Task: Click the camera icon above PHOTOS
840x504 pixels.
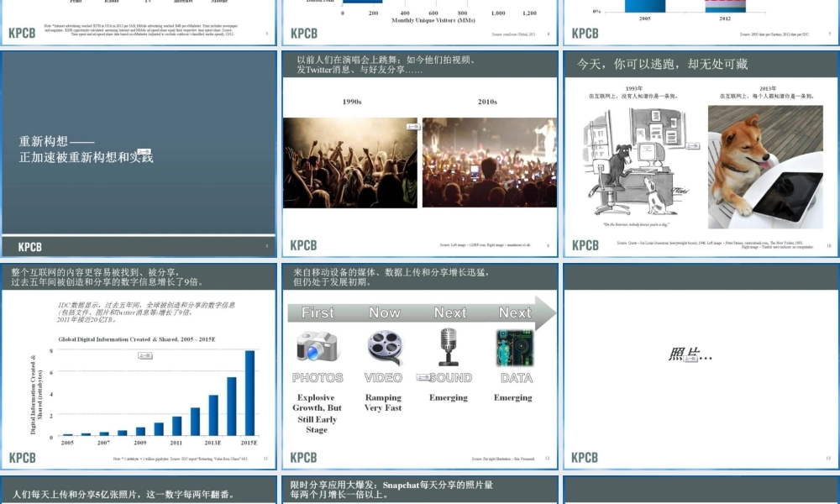Action: coord(318,347)
